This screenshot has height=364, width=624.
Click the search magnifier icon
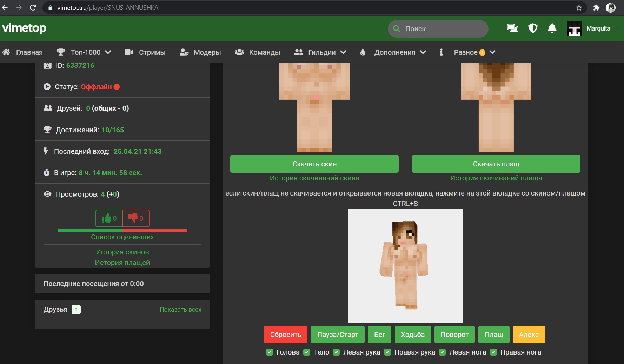tap(397, 29)
